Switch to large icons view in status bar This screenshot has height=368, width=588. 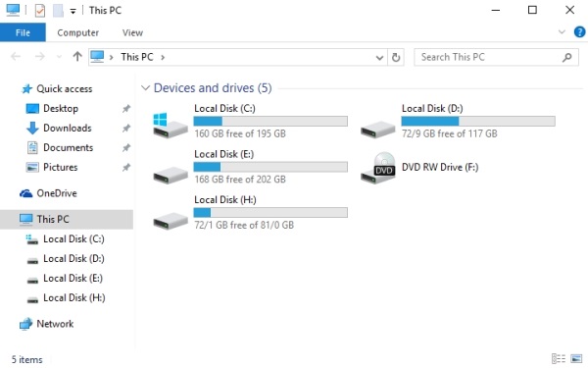(576, 358)
